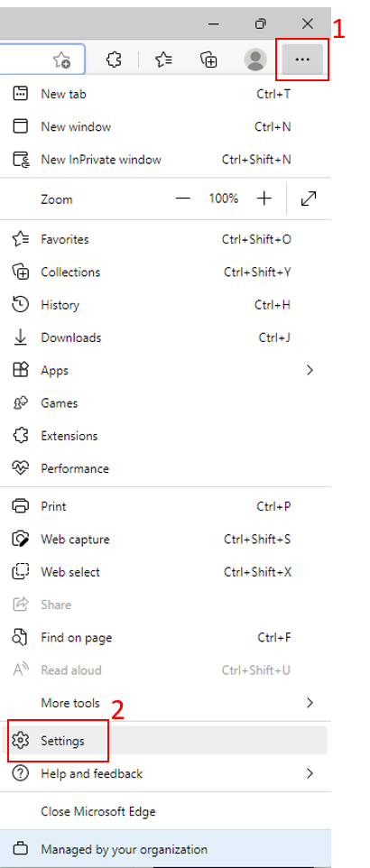
Task: Click the Extensions puzzle icon in toolbar
Action: pyautogui.click(x=114, y=60)
